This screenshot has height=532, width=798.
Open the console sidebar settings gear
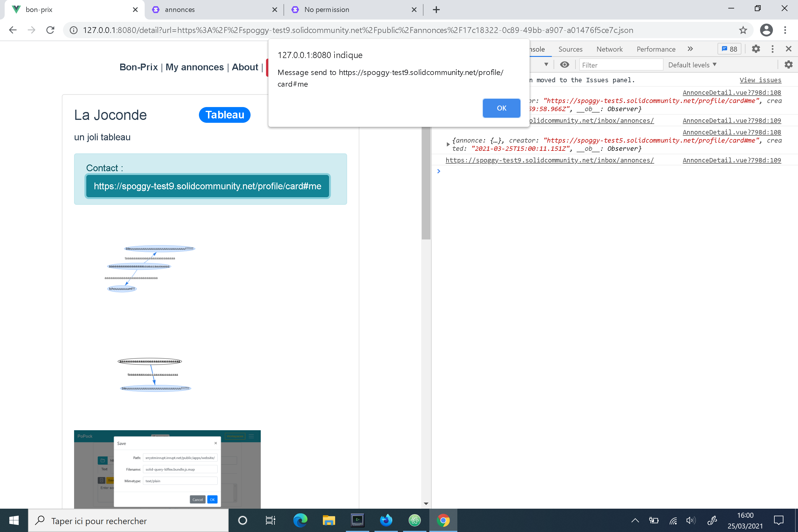pos(788,64)
